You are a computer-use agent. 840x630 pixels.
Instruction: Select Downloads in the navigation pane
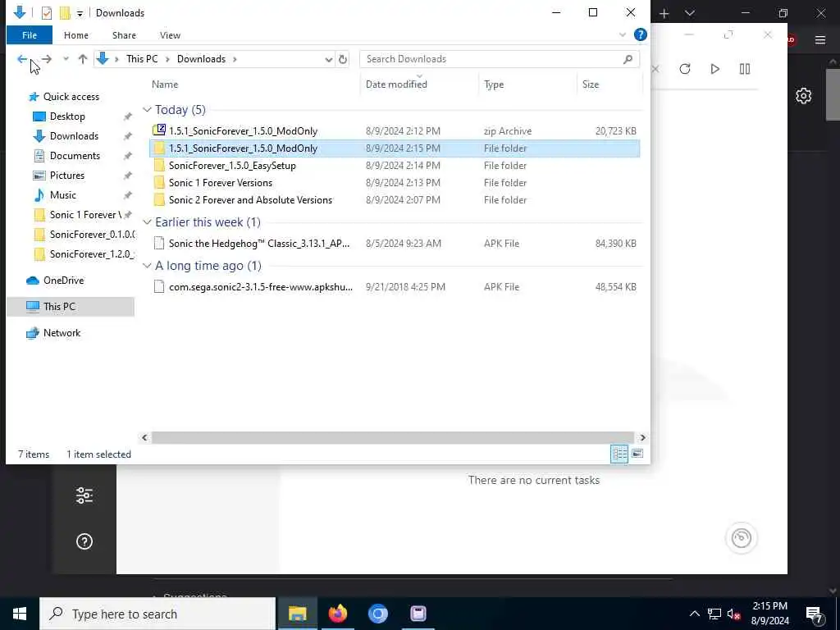[74, 136]
